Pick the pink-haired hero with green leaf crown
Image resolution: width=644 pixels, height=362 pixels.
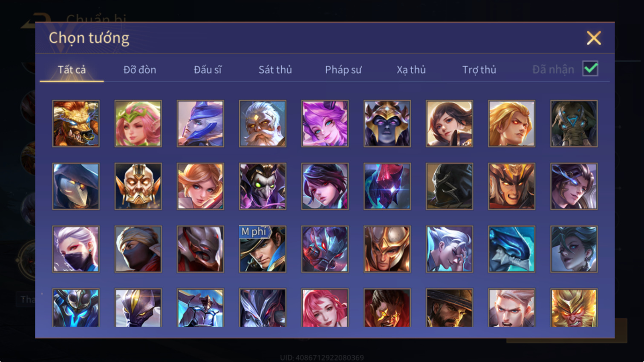coord(138,124)
